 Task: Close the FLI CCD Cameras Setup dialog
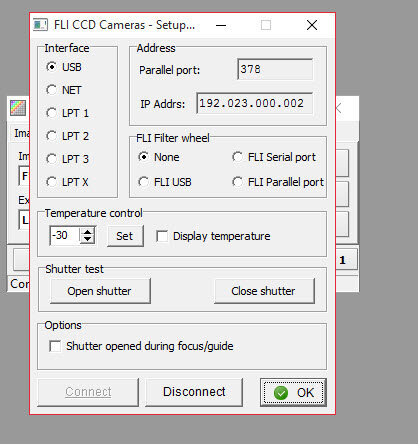tap(312, 25)
